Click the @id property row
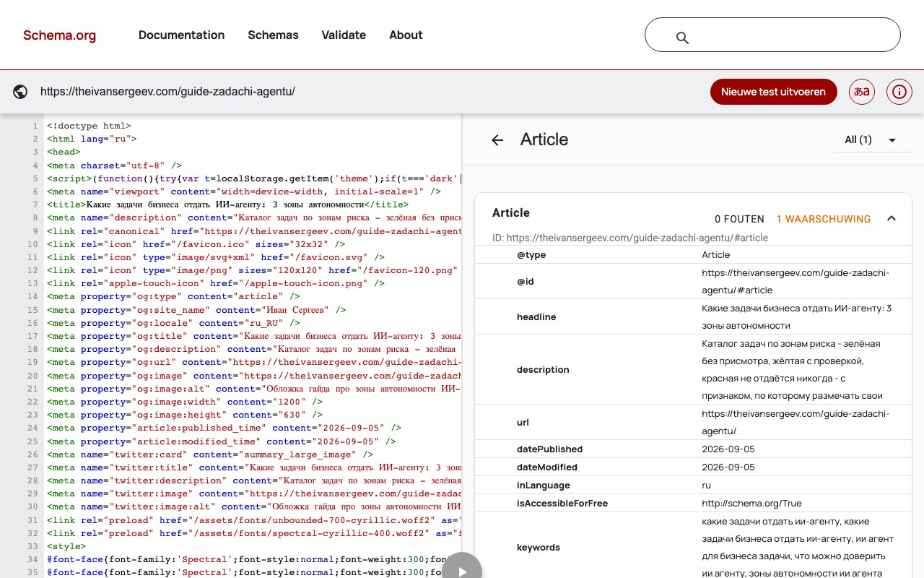Viewport: 924px width, 578px height. [693, 281]
